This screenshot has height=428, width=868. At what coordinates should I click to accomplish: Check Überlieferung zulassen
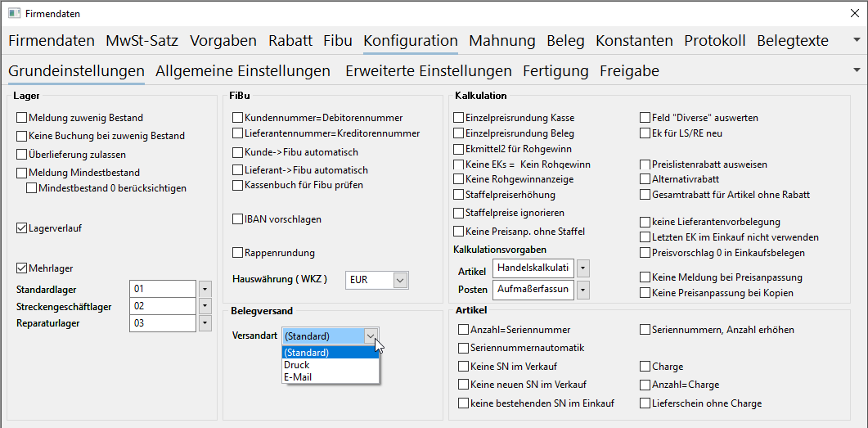point(21,154)
